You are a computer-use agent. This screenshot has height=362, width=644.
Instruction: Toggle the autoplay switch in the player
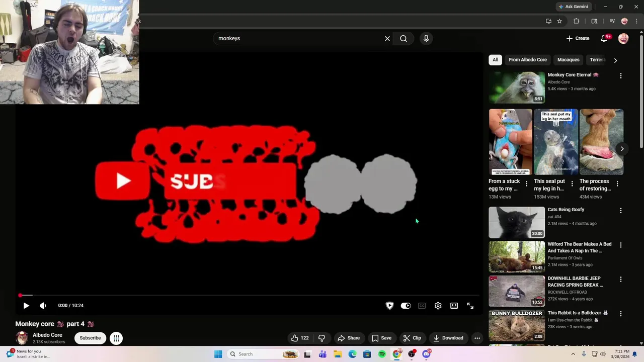tap(406, 306)
